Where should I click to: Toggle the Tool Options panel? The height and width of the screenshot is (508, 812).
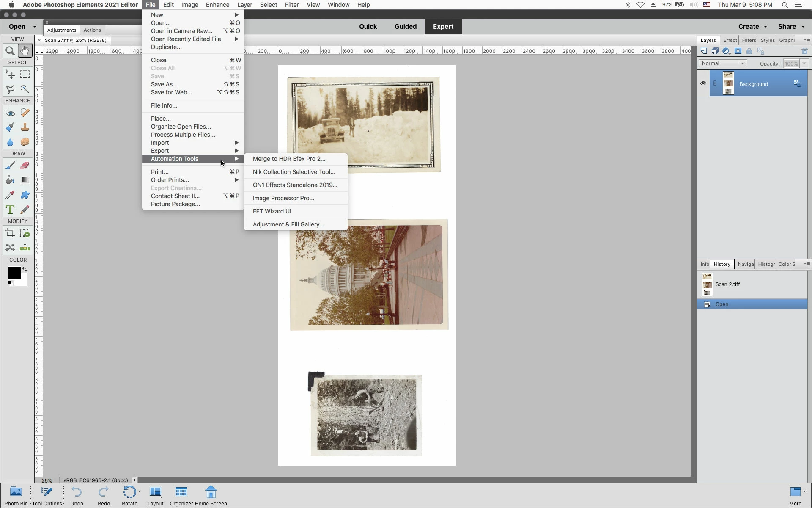point(47,496)
